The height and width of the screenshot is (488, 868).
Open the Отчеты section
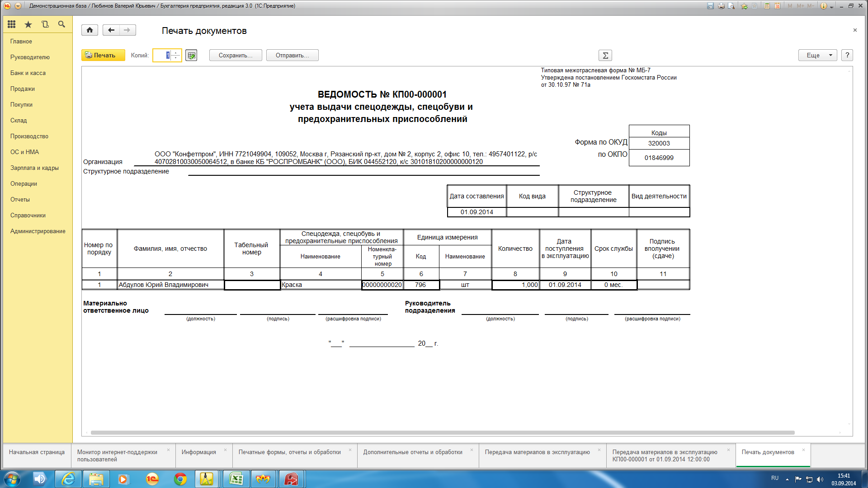20,199
